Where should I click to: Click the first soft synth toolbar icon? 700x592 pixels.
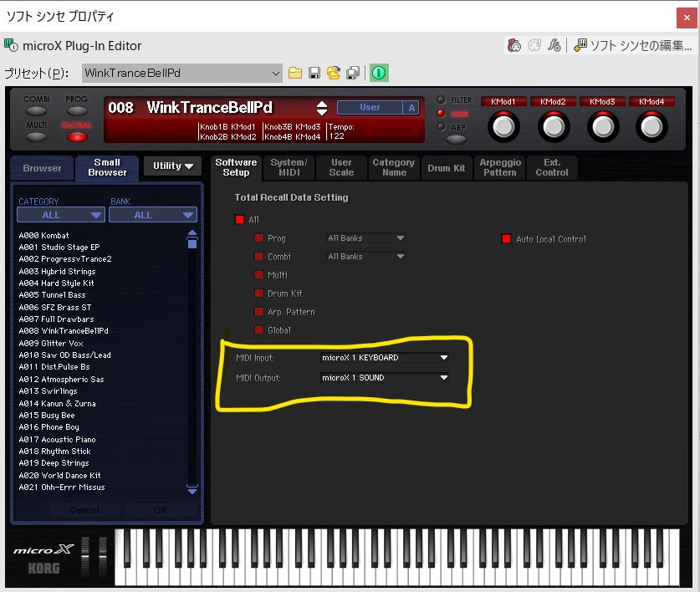pyautogui.click(x=514, y=45)
